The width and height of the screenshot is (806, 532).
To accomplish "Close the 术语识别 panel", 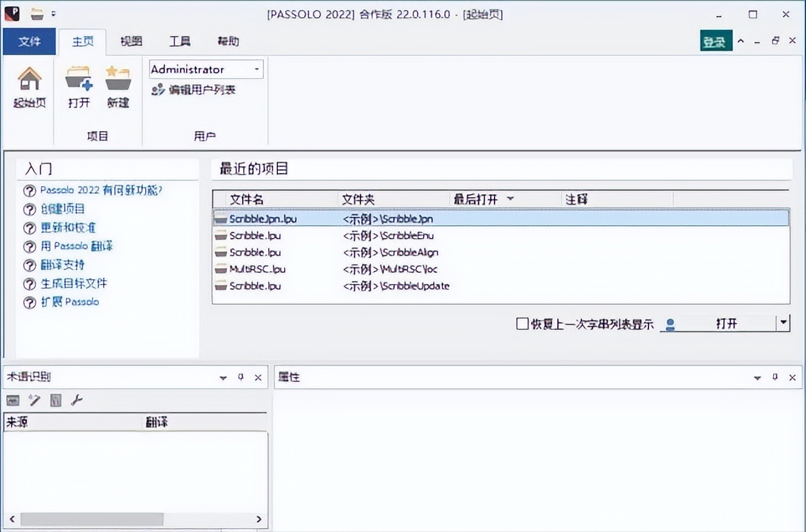I will 258,378.
